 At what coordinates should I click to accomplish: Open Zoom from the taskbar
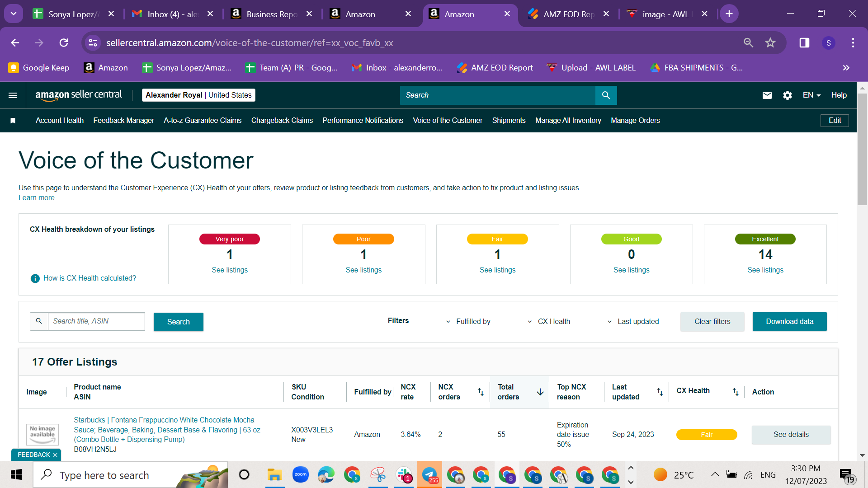[x=300, y=475]
